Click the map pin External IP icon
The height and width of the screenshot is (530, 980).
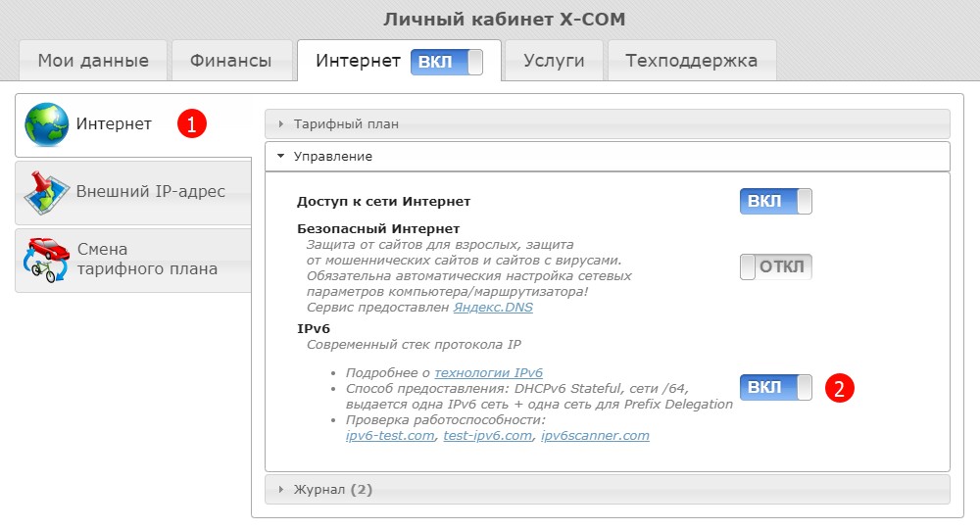46,193
